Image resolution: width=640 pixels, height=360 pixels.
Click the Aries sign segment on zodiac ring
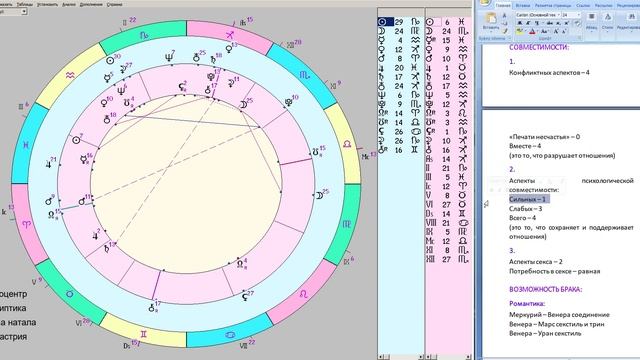tap(27, 224)
